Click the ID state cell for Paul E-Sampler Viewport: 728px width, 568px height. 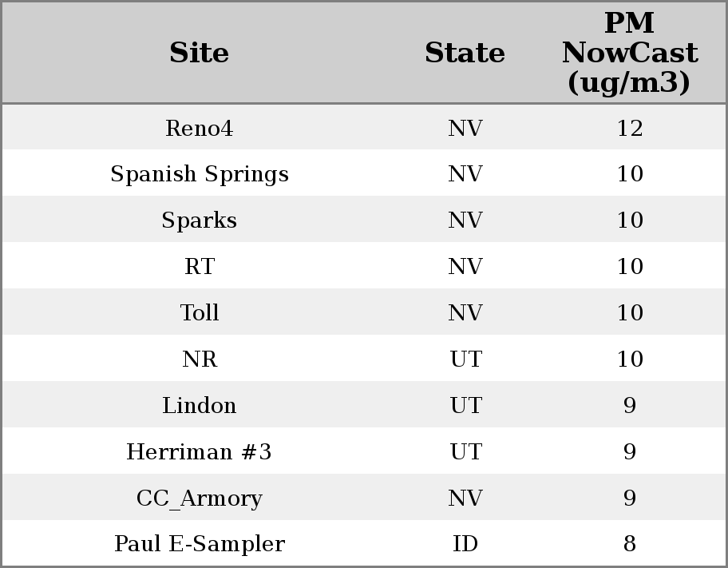point(465,544)
